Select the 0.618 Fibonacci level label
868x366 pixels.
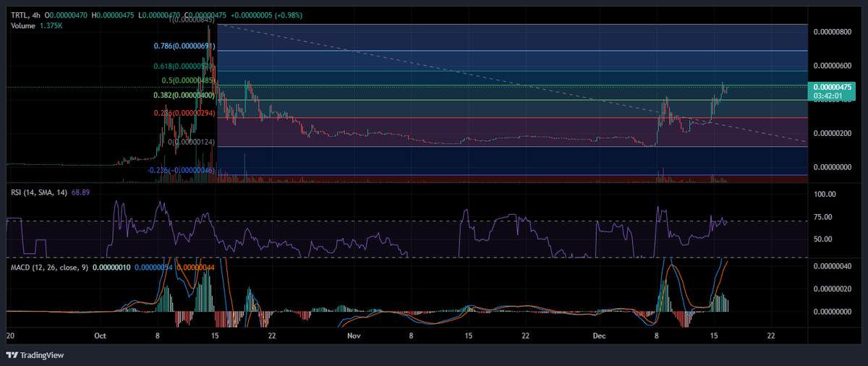pyautogui.click(x=185, y=66)
